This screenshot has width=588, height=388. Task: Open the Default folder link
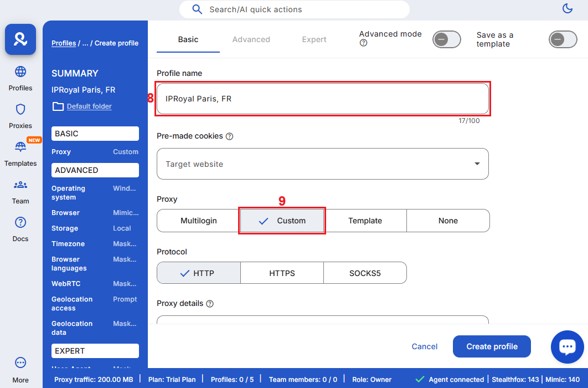[89, 106]
